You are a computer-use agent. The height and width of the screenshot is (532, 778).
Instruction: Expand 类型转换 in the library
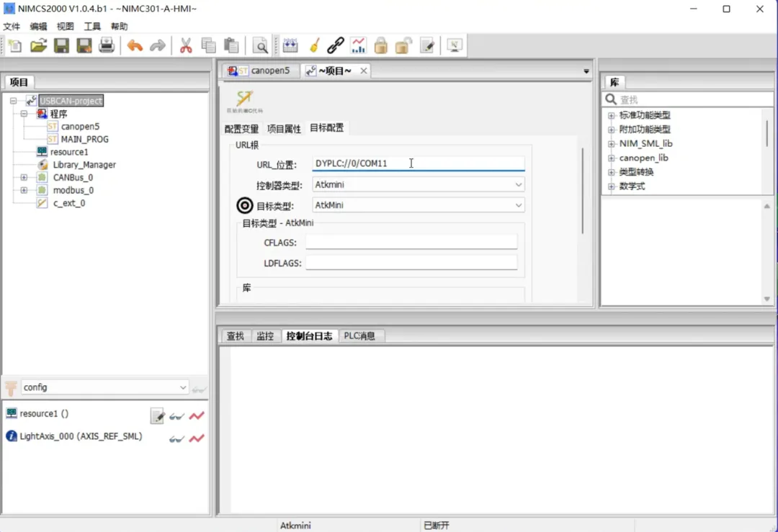(612, 173)
